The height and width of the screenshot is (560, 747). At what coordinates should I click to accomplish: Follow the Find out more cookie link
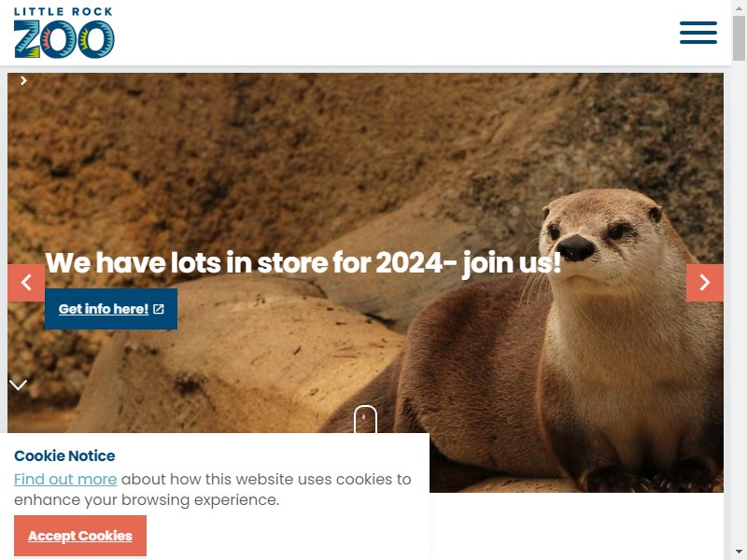pyautogui.click(x=65, y=479)
